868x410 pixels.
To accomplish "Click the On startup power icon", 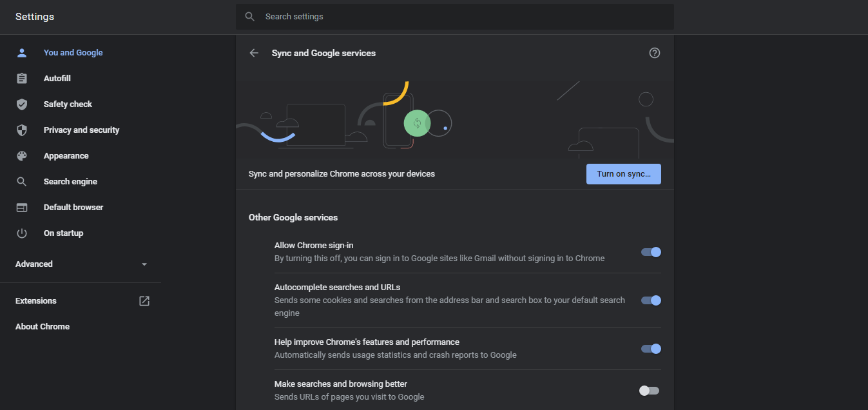I will pyautogui.click(x=22, y=233).
